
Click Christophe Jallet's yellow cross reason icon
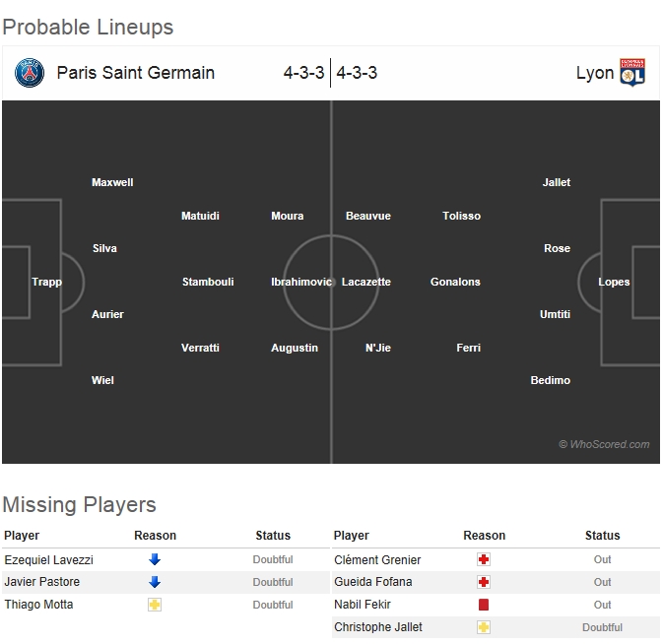[x=484, y=627]
